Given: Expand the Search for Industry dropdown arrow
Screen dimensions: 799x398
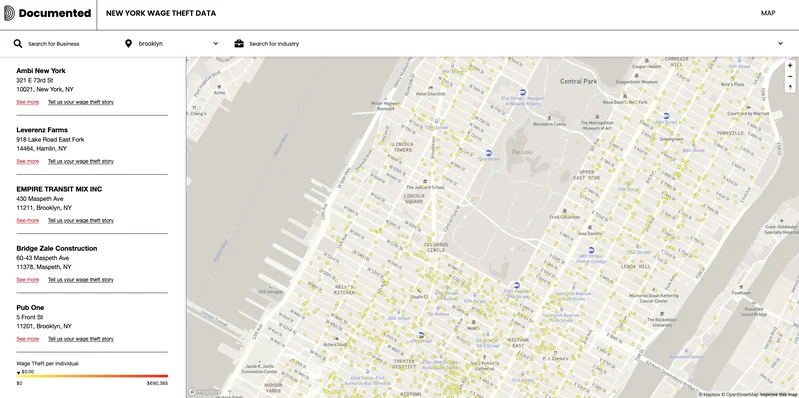Looking at the screenshot, I should pos(780,44).
